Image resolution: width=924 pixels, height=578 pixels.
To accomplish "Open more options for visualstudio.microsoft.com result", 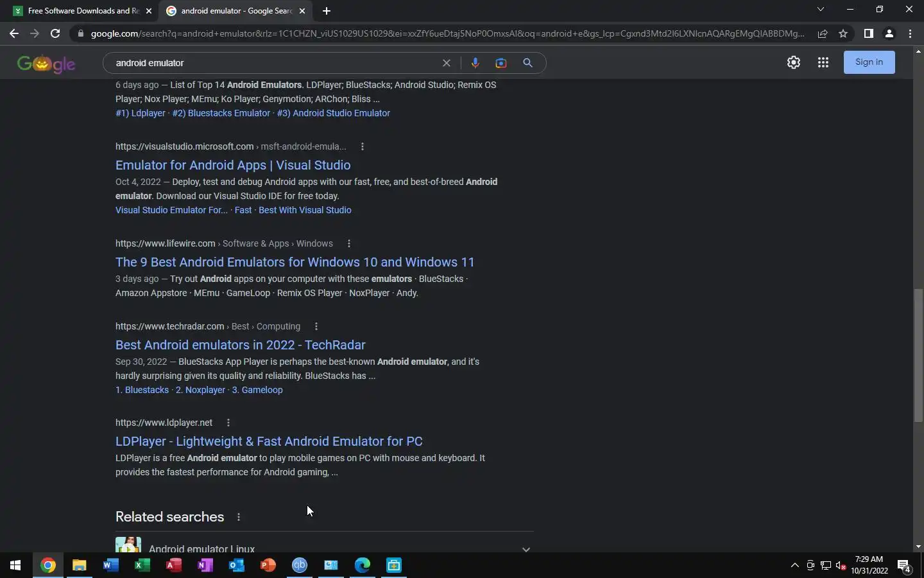I will (x=363, y=146).
